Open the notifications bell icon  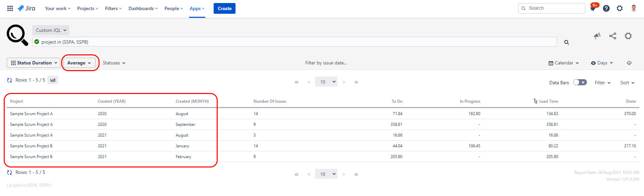593,8
